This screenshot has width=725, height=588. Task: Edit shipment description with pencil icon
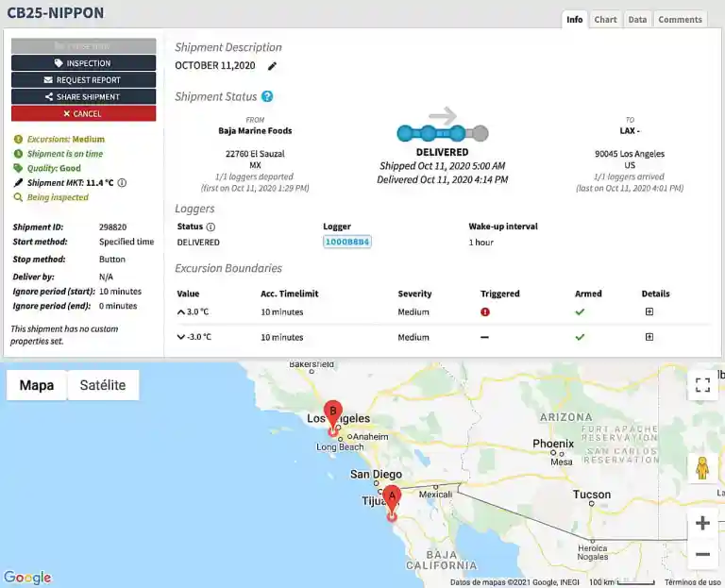pos(272,66)
